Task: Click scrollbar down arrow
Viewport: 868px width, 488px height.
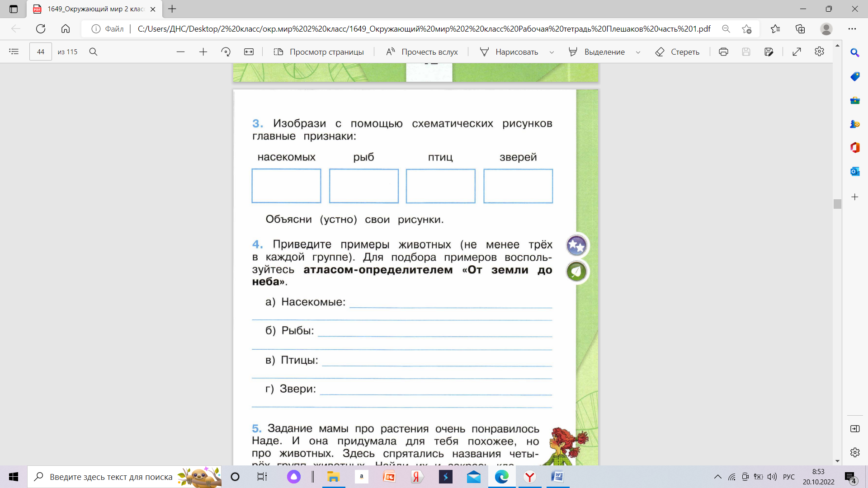Action: (x=837, y=461)
